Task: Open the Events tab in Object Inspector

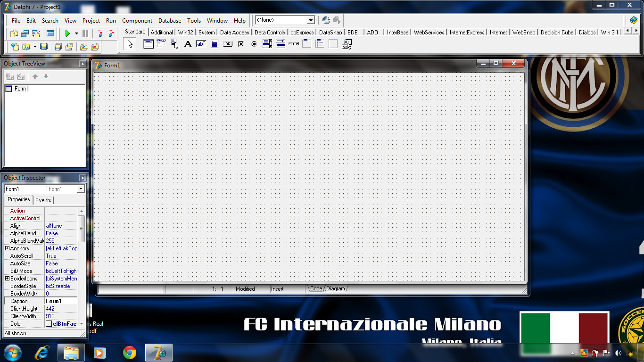Action: coord(43,200)
